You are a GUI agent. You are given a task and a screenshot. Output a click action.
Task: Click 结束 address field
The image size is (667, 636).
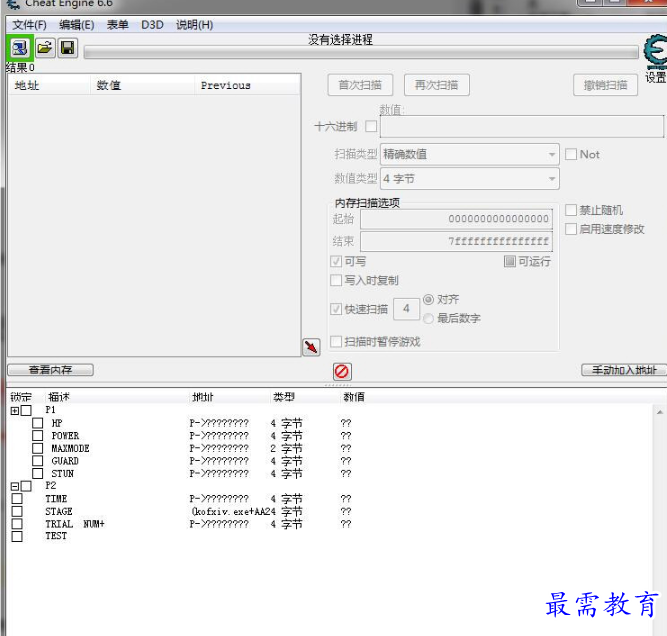click(456, 242)
